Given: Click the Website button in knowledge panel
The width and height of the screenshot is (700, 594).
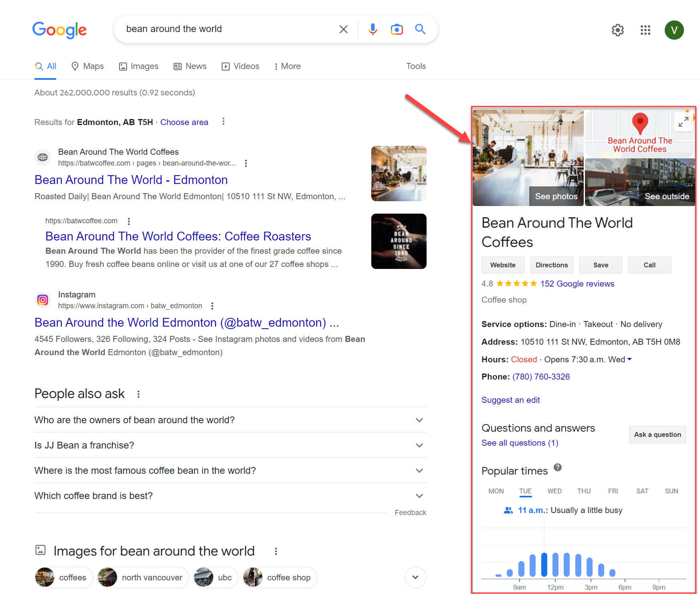Looking at the screenshot, I should coord(503,265).
